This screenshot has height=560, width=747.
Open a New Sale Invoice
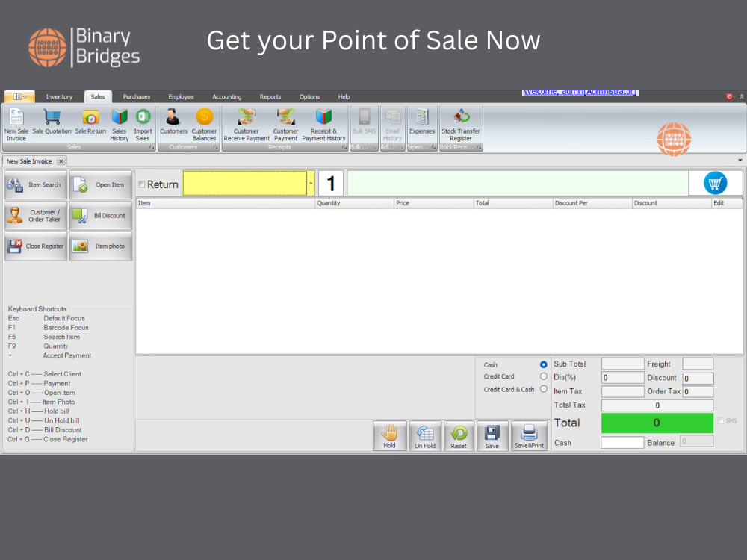tap(16, 124)
